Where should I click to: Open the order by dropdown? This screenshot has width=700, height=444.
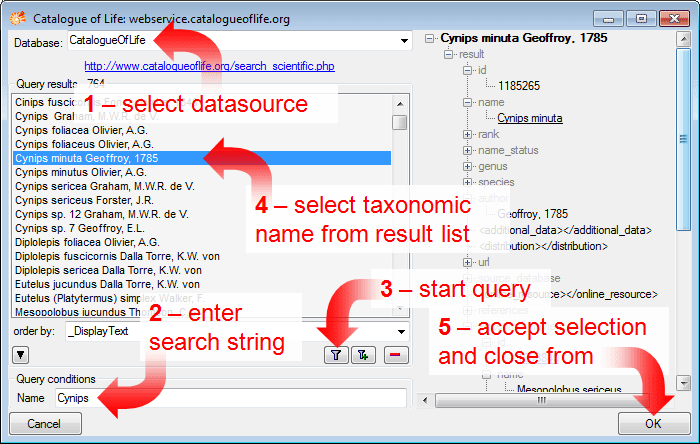click(402, 331)
